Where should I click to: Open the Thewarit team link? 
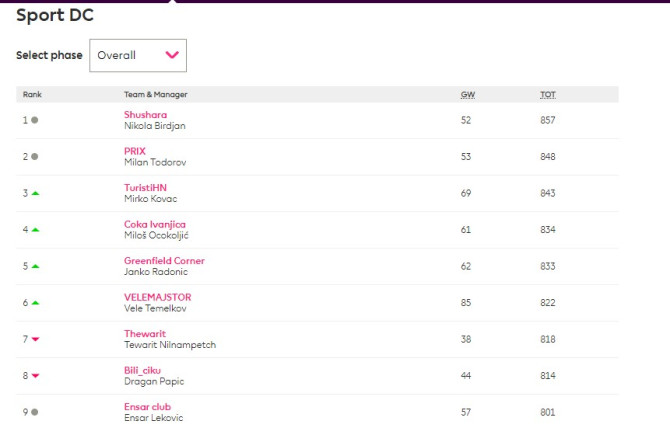point(145,334)
